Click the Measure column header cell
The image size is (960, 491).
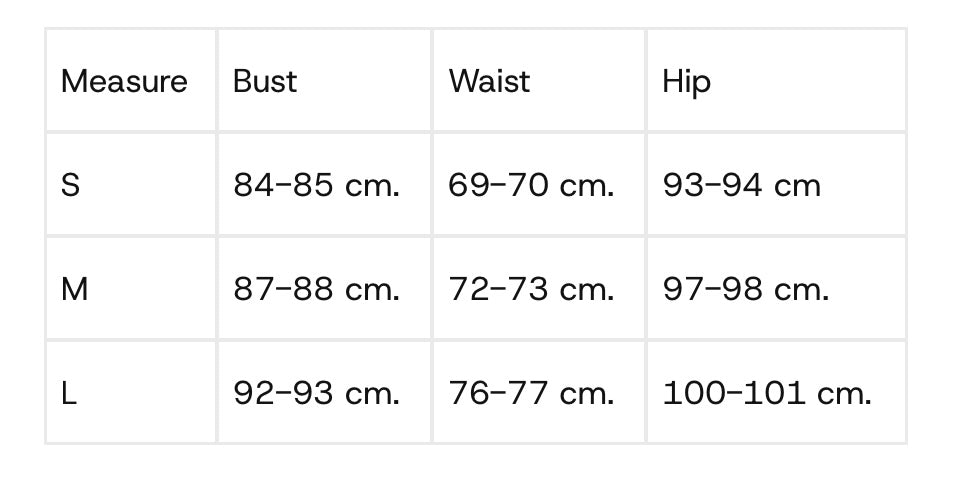click(x=124, y=81)
